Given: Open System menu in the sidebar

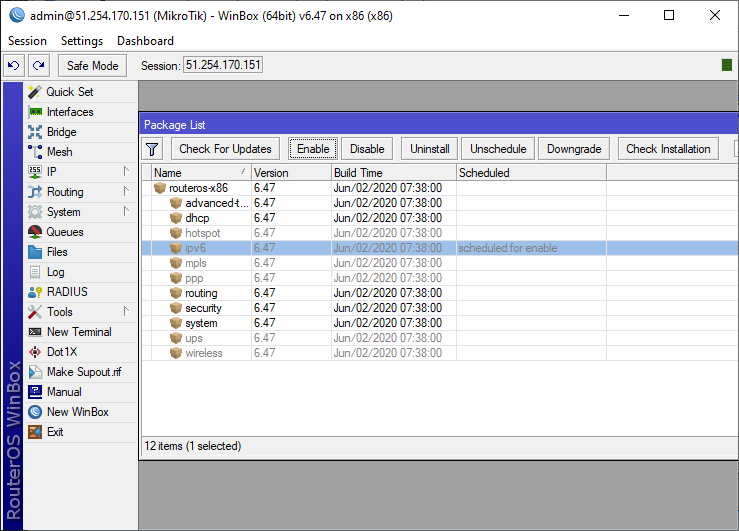Looking at the screenshot, I should pos(80,212).
